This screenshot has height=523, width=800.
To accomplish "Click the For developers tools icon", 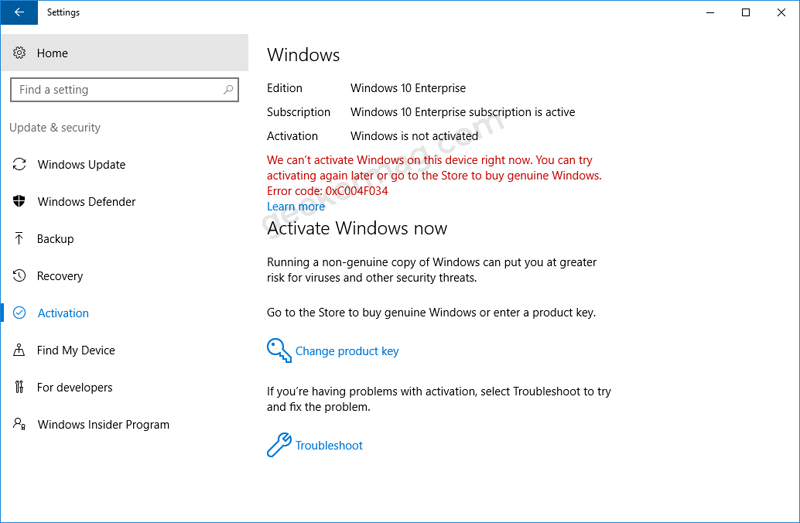I will [x=19, y=387].
